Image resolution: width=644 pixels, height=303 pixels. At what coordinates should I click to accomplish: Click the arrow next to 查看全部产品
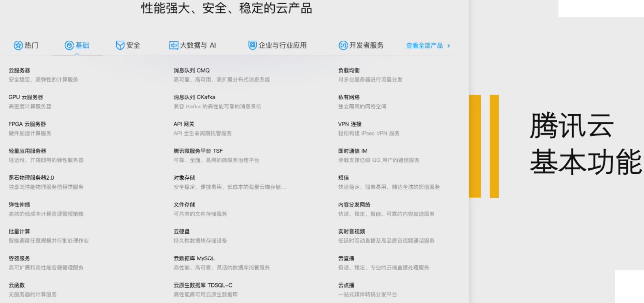tap(449, 46)
